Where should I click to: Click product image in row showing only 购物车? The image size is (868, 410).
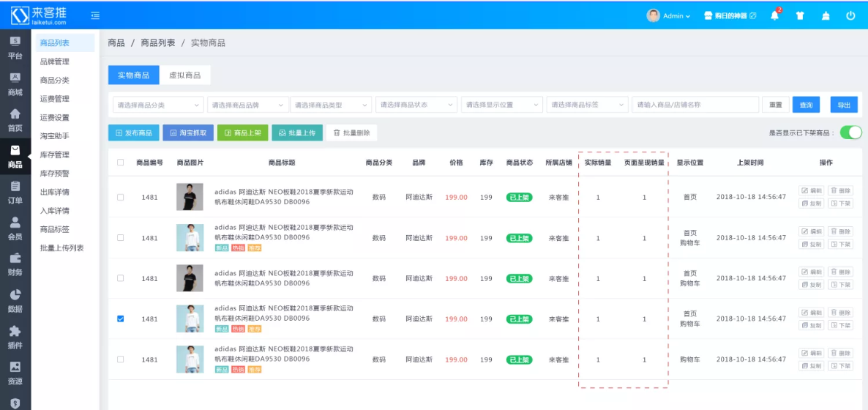(190, 359)
